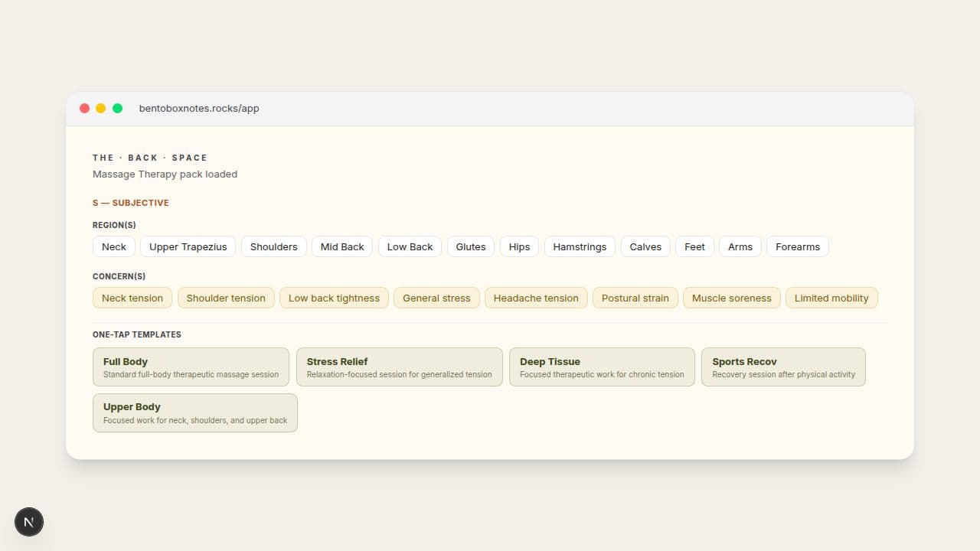Click the bentoboxnotes.rocks/app address bar
The image size is (980, 551).
click(199, 109)
